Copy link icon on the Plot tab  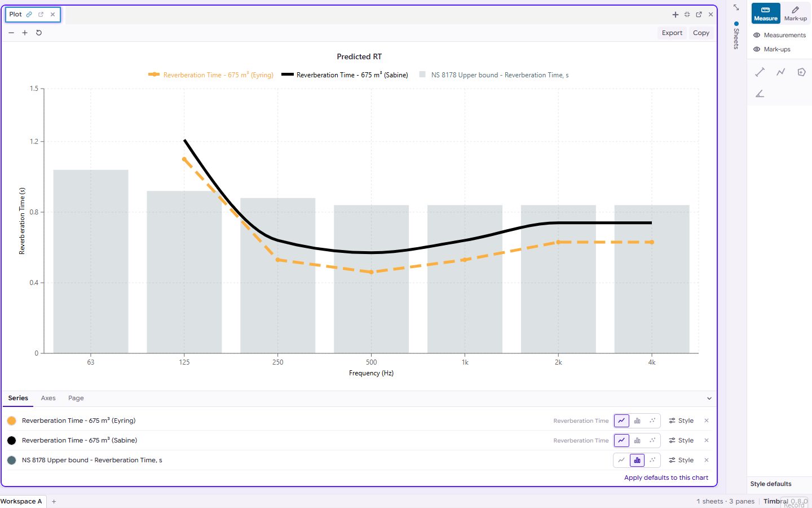pos(29,15)
